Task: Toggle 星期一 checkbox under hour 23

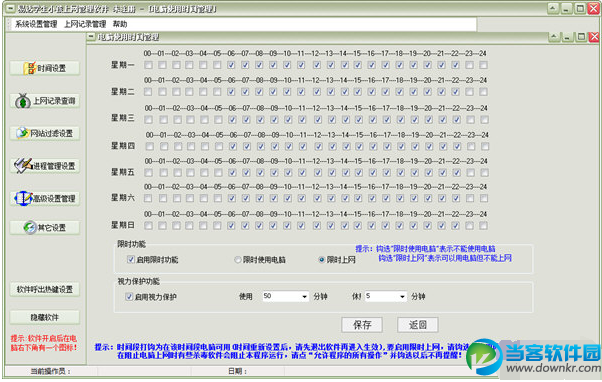Action: 469,65
